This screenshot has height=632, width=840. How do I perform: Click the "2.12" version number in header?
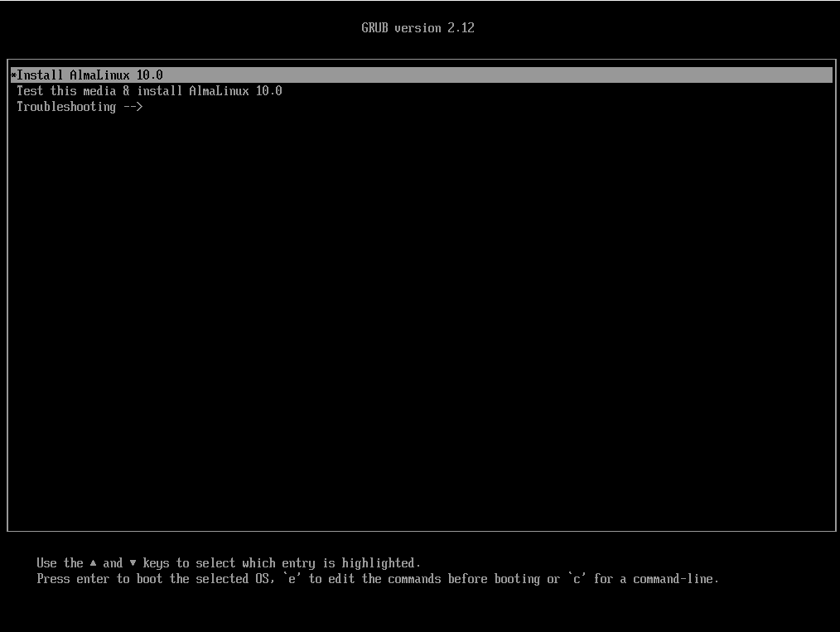(x=461, y=28)
